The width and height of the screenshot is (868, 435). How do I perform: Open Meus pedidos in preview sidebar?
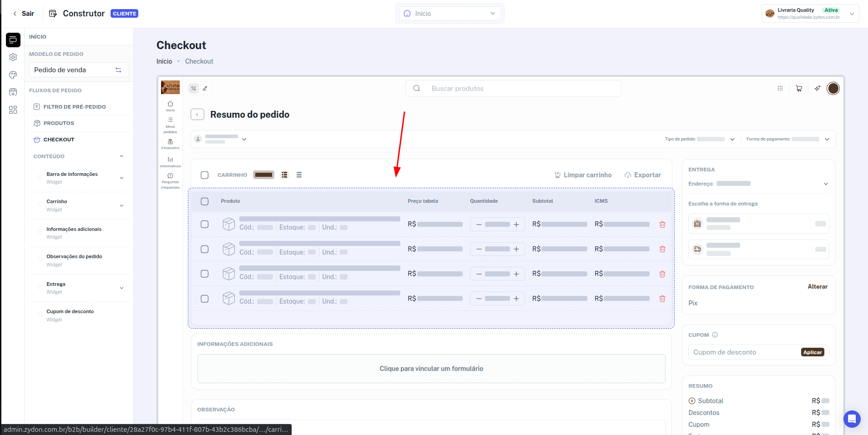point(170,125)
